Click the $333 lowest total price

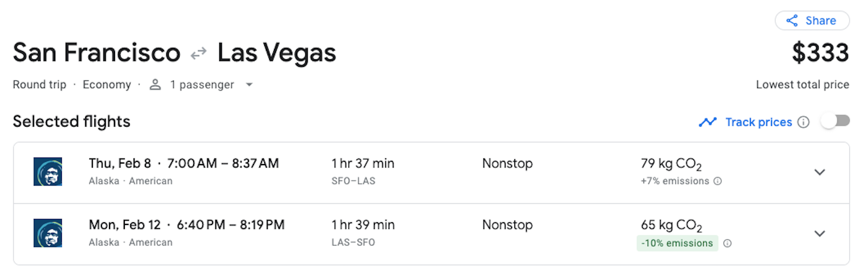pyautogui.click(x=820, y=53)
